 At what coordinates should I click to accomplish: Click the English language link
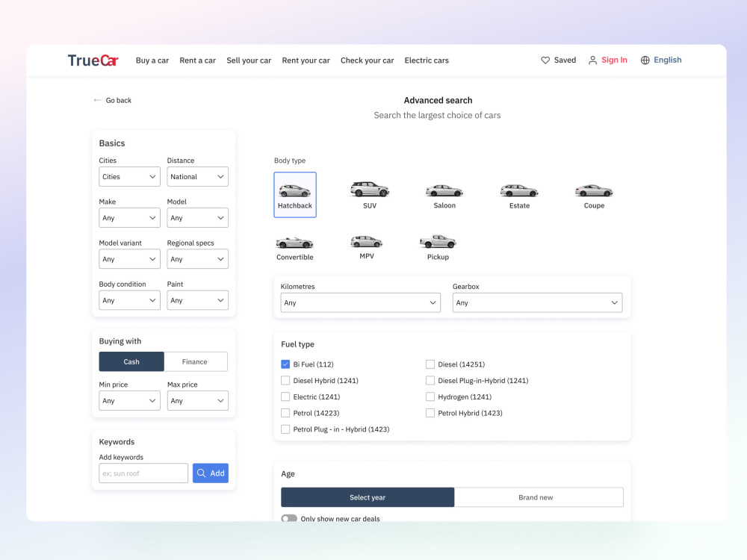(667, 60)
